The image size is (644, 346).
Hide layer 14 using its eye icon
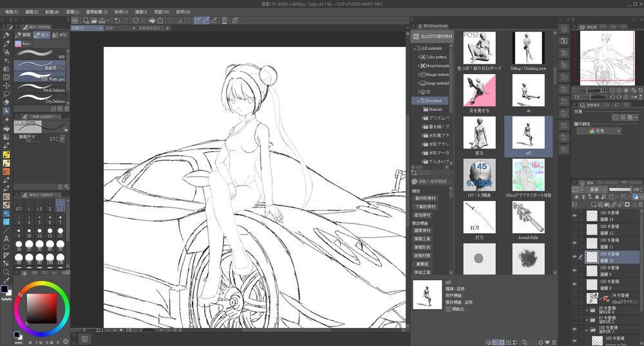tap(574, 215)
